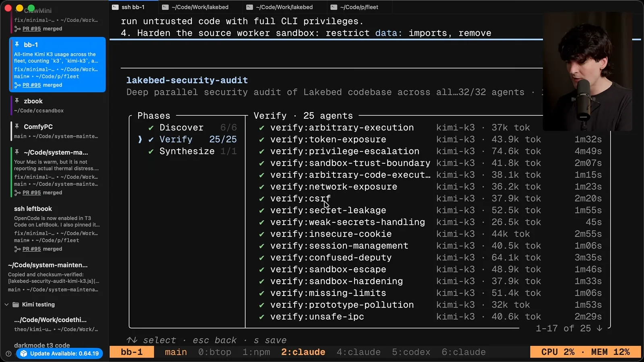This screenshot has height=362, width=644.
Task: Select tmux window 4:claude
Action: (358, 352)
